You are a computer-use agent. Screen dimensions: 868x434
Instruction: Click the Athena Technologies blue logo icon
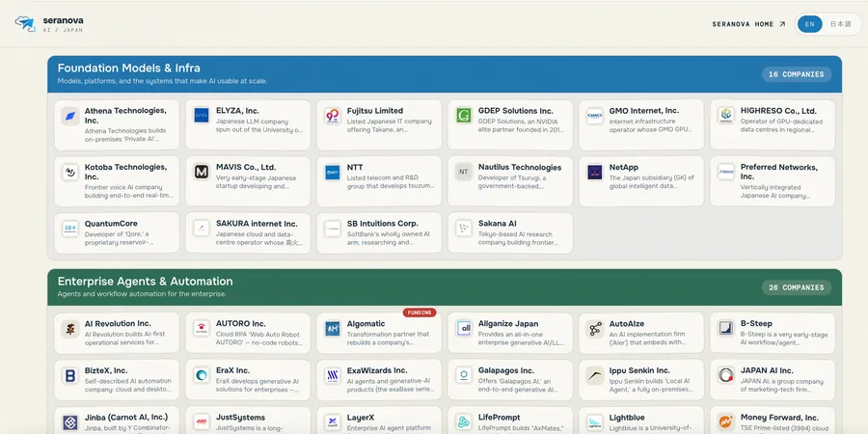click(x=70, y=117)
